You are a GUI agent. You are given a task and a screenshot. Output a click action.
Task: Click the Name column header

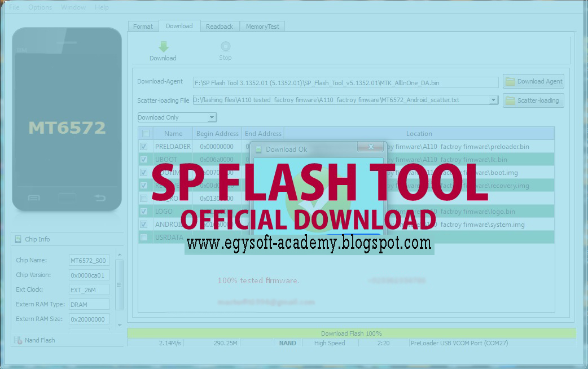[173, 134]
